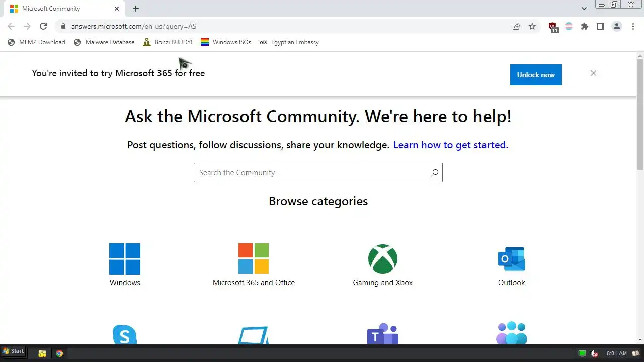
Task: Open the Bonzi BUDDY! bookmark
Action: coord(168,42)
